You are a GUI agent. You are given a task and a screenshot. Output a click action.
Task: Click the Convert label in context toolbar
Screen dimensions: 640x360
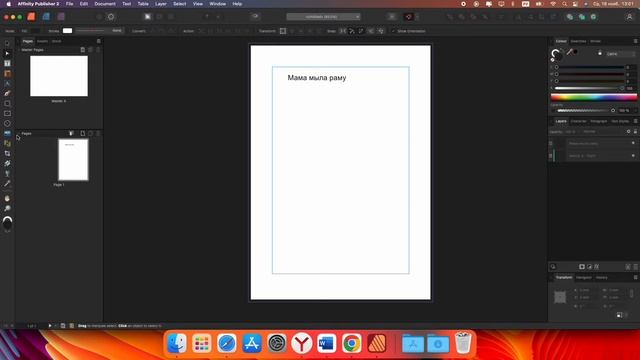tap(139, 31)
